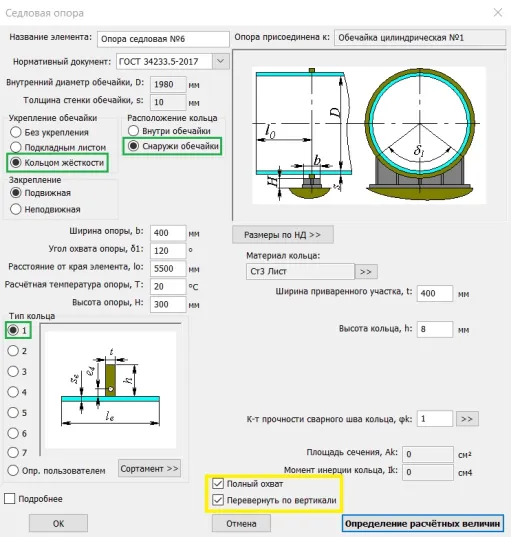Click the Материал кольца field
Viewport: 511px width, 537px height.
pyautogui.click(x=300, y=271)
